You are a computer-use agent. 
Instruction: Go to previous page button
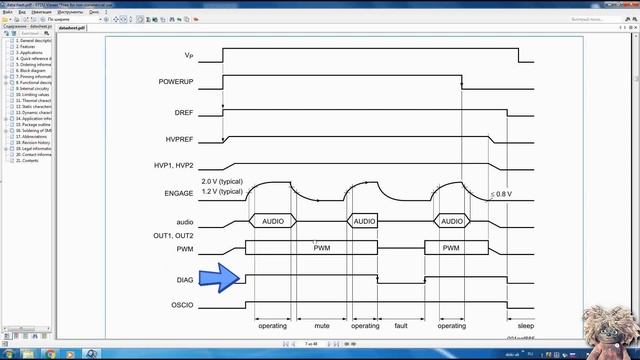293,344
